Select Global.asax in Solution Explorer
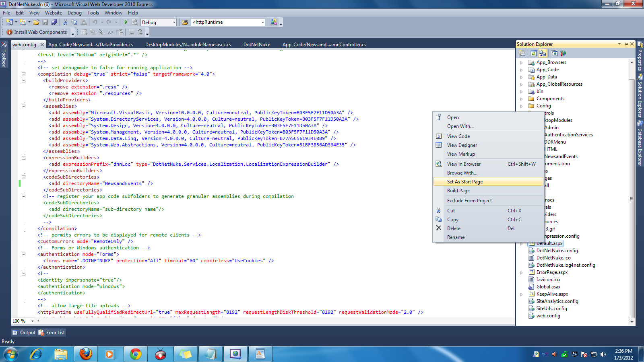644x362 pixels. (548, 287)
